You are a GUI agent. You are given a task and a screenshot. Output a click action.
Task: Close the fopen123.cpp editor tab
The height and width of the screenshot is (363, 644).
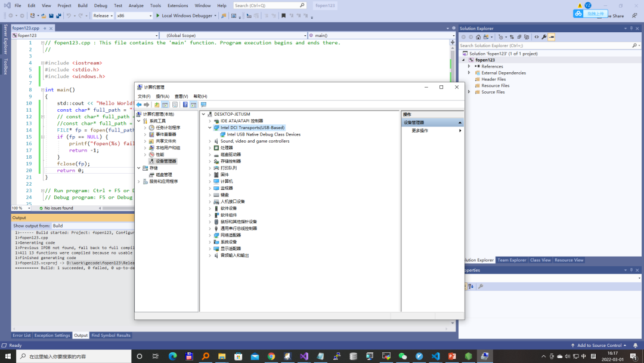[x=51, y=29]
